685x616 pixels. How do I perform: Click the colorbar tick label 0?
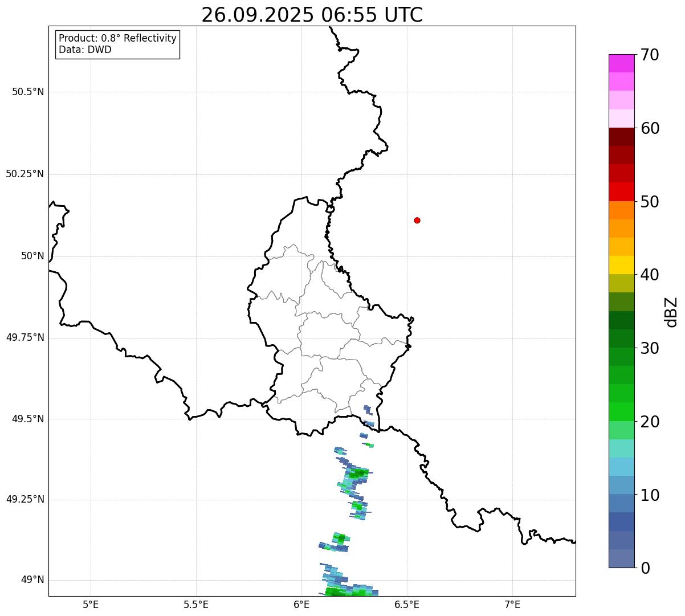coord(645,568)
